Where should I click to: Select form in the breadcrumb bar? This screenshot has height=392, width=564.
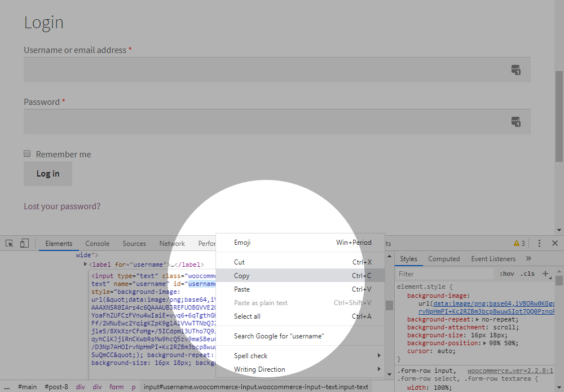pos(117,387)
